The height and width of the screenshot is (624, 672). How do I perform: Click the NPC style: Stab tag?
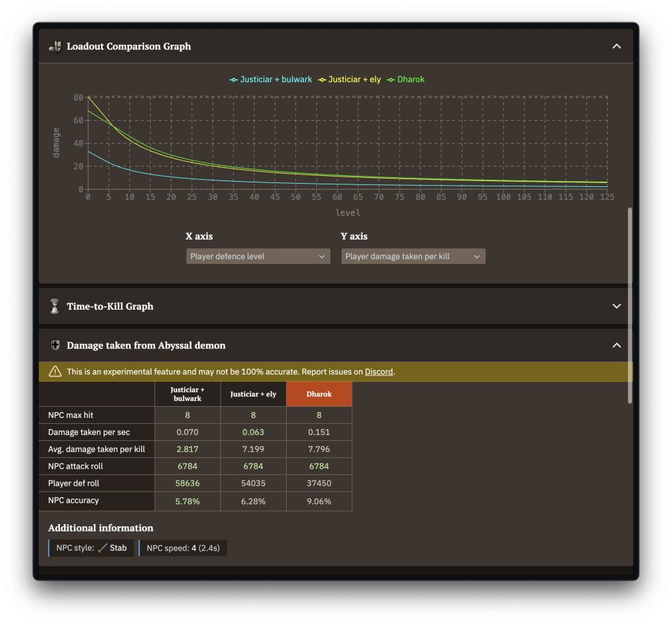point(91,548)
